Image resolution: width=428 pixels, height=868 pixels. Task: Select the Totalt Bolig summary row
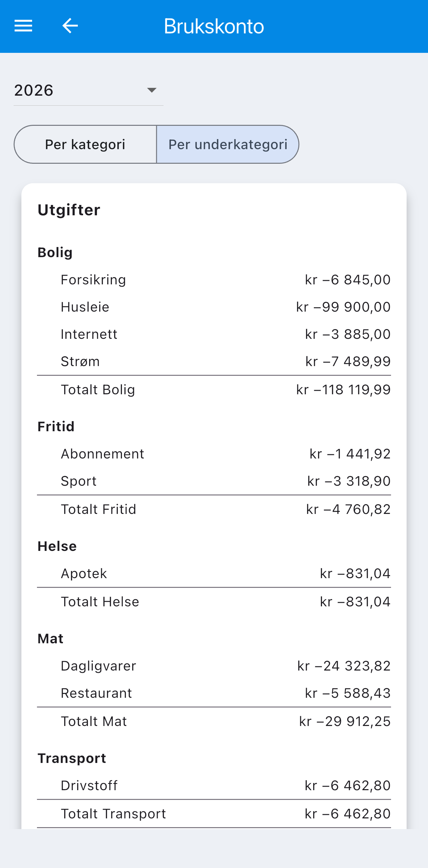click(x=214, y=389)
